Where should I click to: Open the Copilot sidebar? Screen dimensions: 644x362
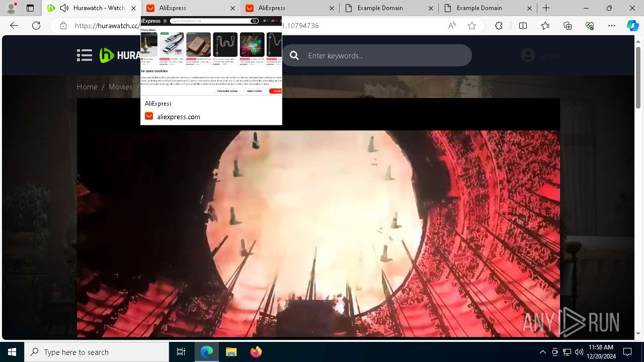pyautogui.click(x=632, y=26)
